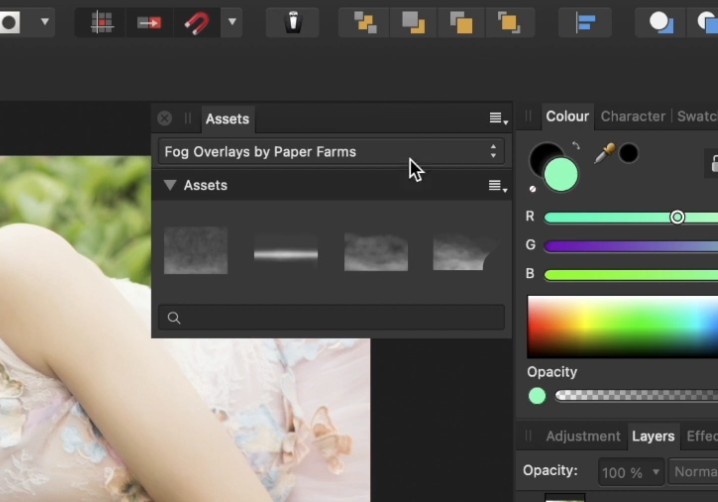Close the Assets panel
The image size is (718, 502).
pos(164,119)
